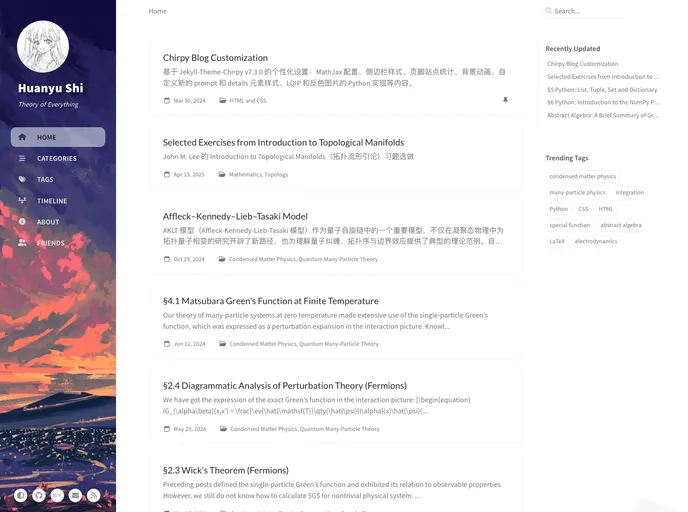Open recently updated Abstract Algebra link
Screen dimensions: 688x512
click(x=603, y=115)
